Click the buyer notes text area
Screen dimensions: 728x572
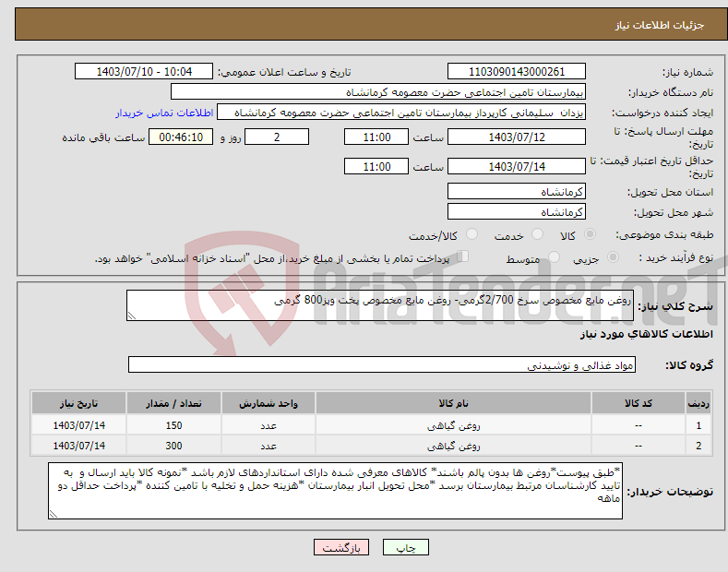coord(335,491)
